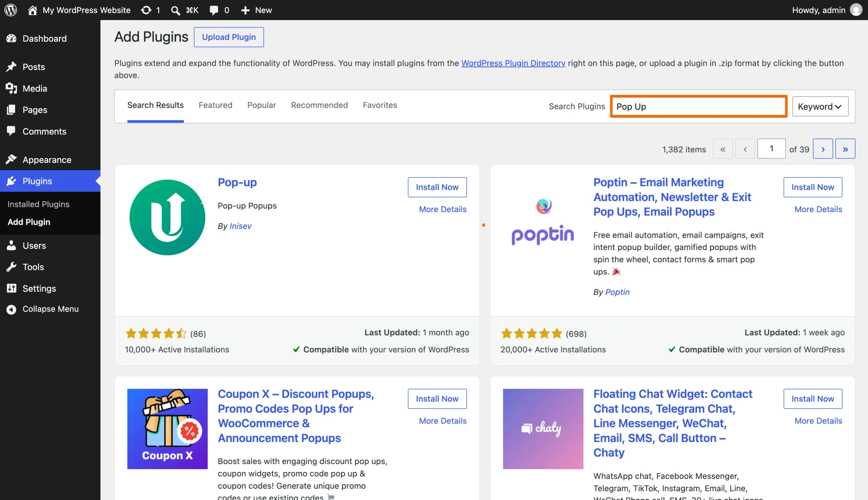Switch to the Recommended tab
The image size is (868, 500).
319,105
